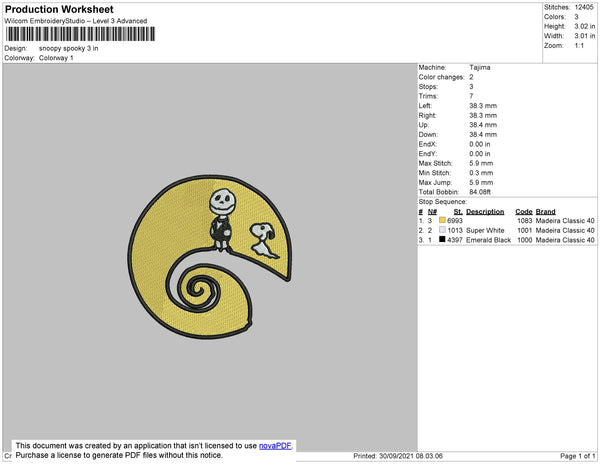Click the Emerald Black thread swatch
This screenshot has height=464, width=600.
tap(442, 239)
